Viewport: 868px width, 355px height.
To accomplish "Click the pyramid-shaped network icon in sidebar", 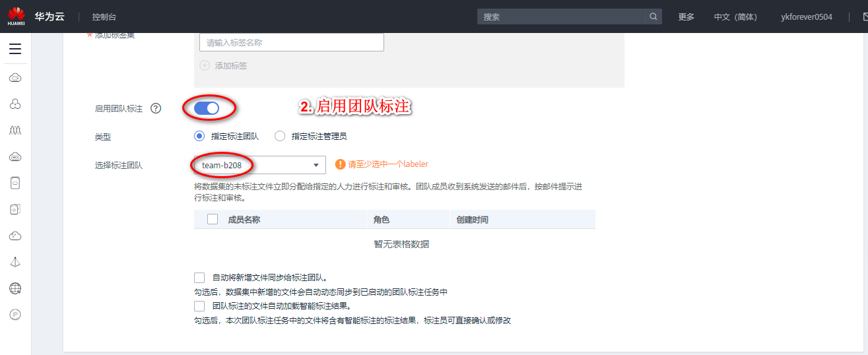I will click(15, 262).
